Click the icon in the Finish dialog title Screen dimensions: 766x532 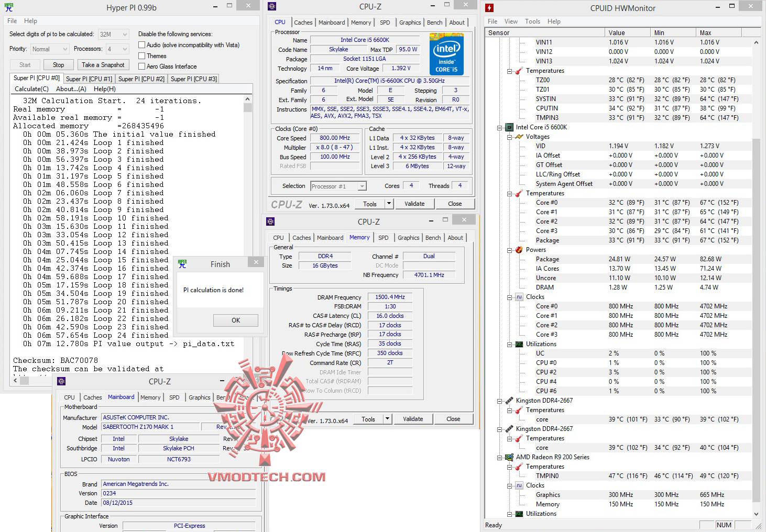[x=182, y=264]
